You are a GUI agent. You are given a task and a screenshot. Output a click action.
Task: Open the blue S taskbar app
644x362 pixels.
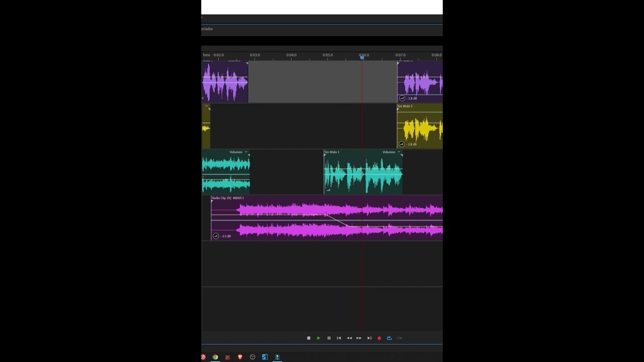pos(265,357)
